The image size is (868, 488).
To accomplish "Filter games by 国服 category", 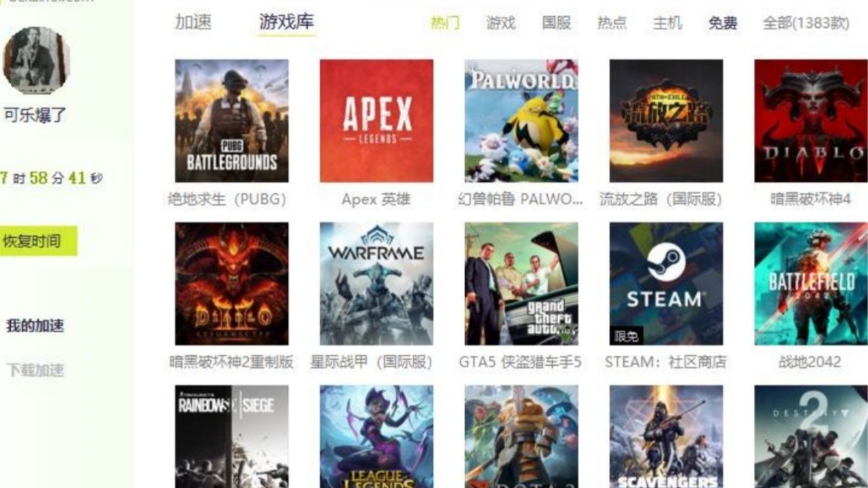I will tap(556, 23).
